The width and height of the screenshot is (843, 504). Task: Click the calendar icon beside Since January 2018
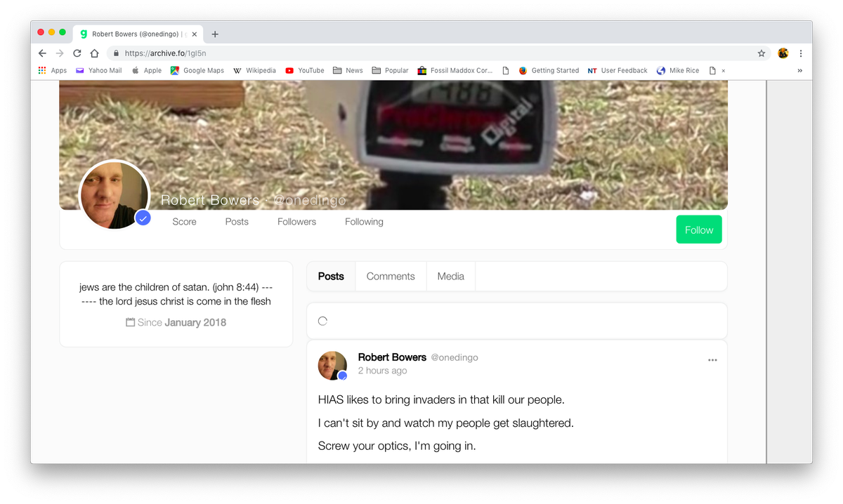[x=130, y=322]
